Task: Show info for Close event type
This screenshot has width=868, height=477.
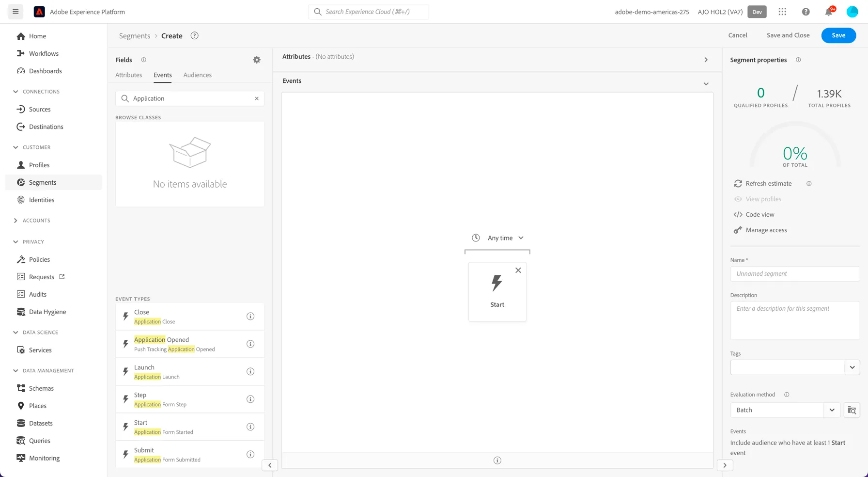Action: coord(250,317)
